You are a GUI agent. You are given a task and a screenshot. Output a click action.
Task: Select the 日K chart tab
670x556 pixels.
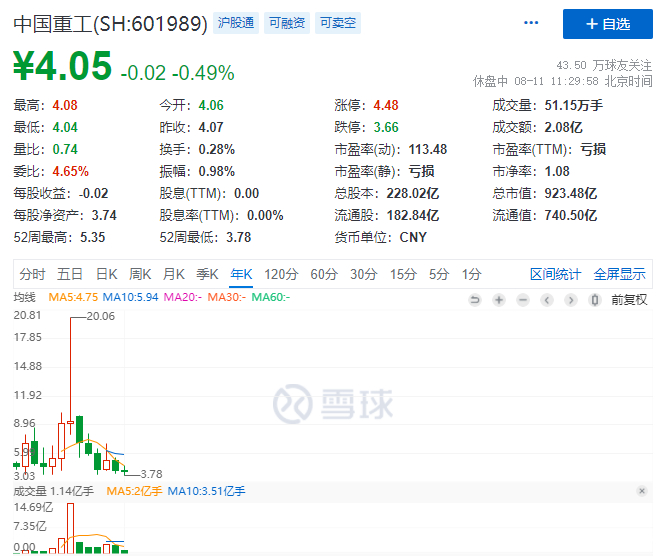106,274
